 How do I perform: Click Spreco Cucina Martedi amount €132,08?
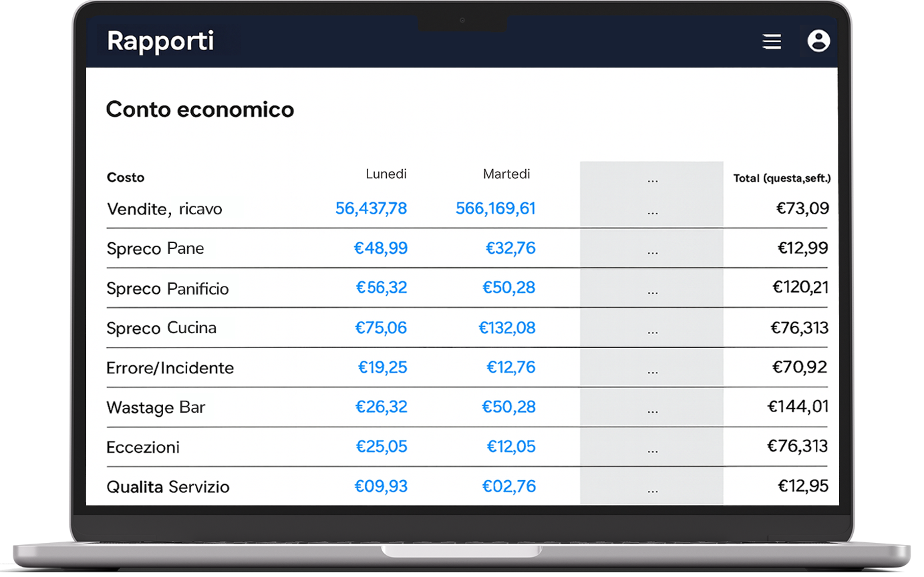point(506,328)
